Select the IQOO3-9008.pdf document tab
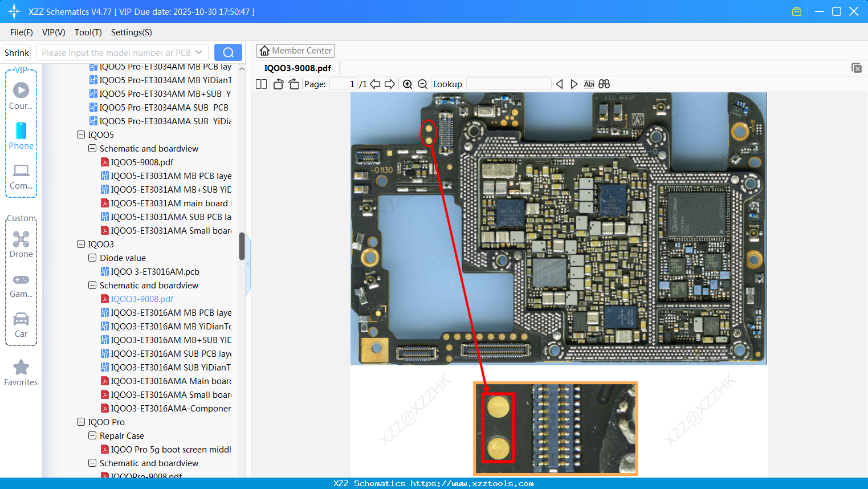Image resolution: width=868 pixels, height=489 pixels. click(298, 68)
